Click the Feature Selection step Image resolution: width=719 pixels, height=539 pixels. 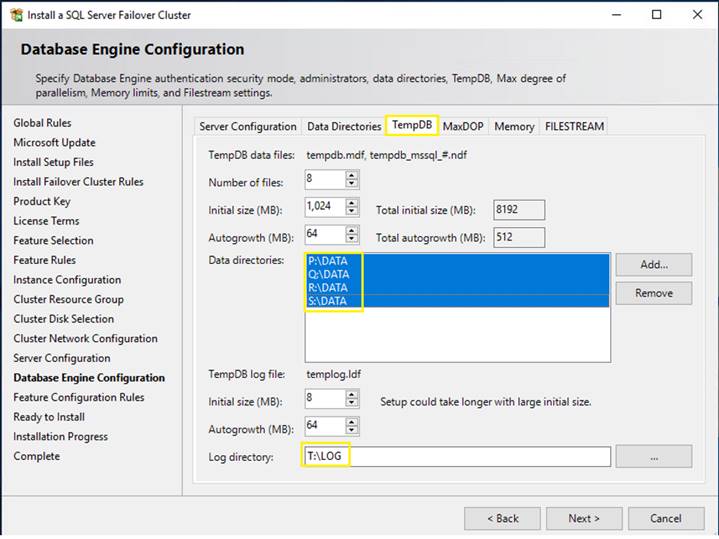click(53, 240)
